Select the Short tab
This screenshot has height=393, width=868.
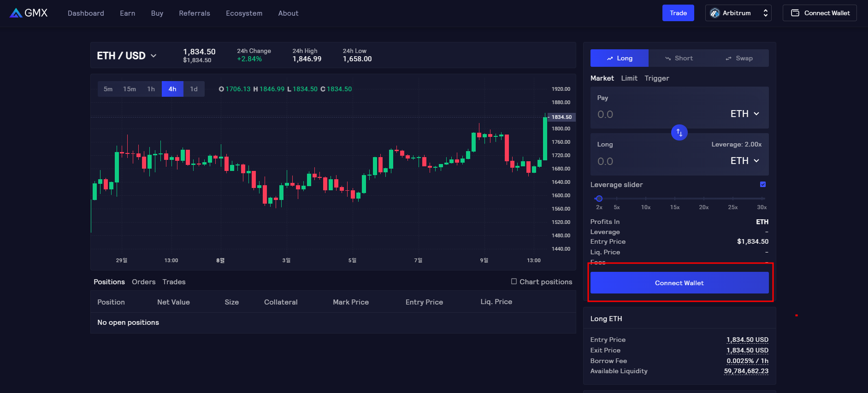[679, 58]
